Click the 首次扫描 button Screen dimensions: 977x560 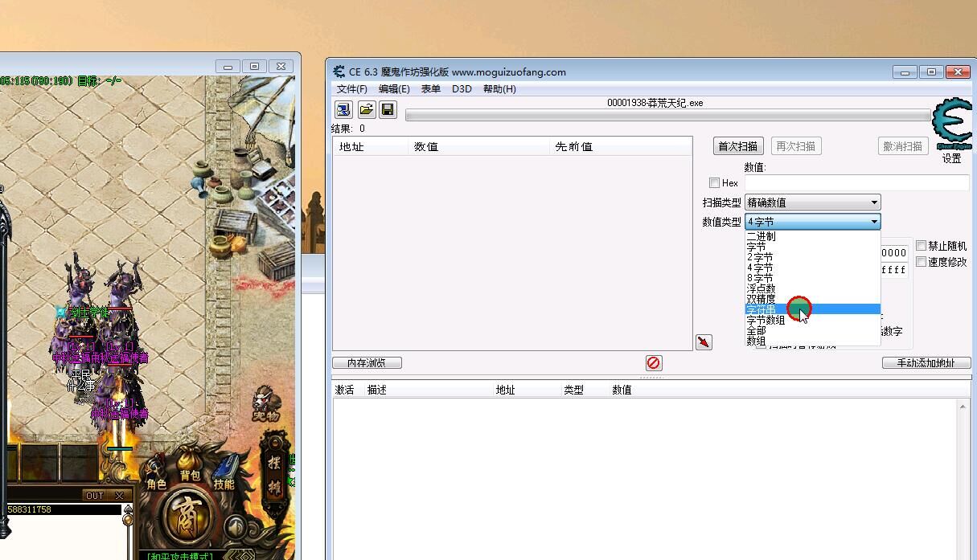738,146
